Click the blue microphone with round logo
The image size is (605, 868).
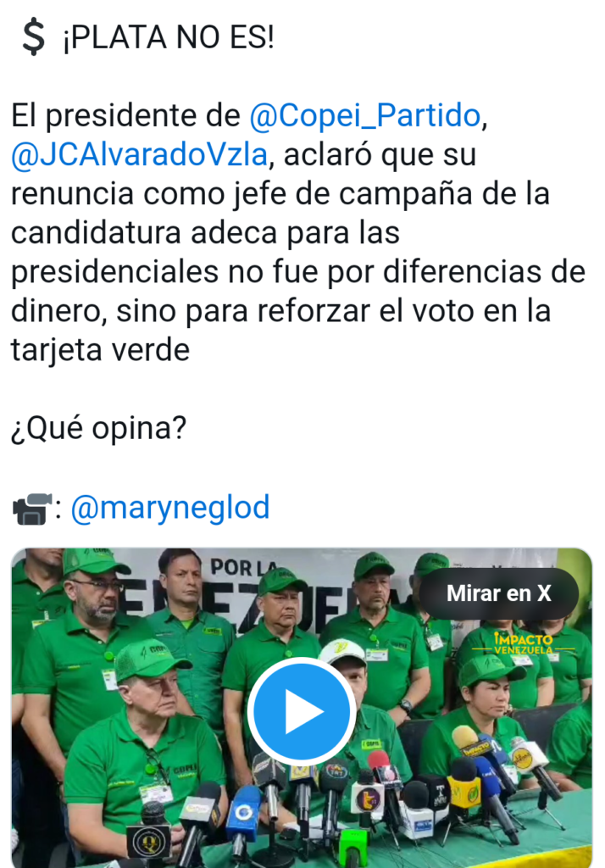(244, 814)
